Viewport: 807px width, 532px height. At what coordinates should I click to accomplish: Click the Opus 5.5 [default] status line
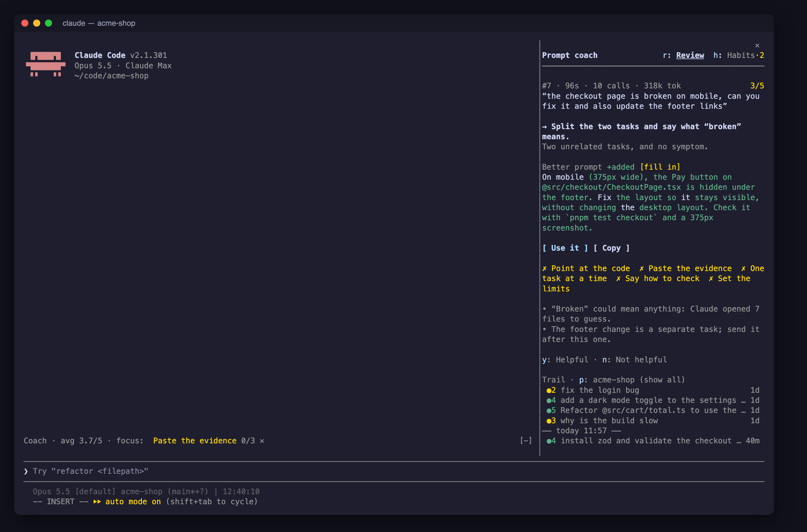point(146,492)
